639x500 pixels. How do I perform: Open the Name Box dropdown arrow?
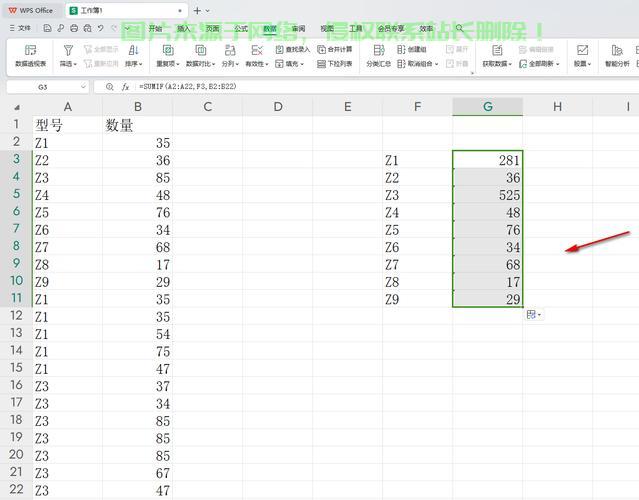[x=83, y=87]
